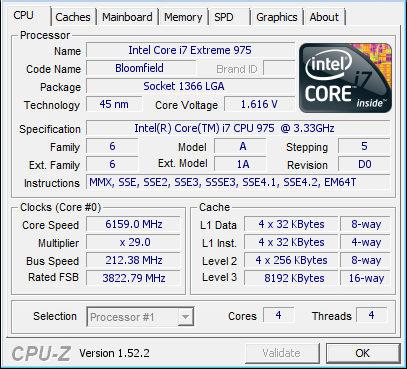Click the Ext. Model value 1A
Screen dimensions: 407x369
tap(240, 164)
